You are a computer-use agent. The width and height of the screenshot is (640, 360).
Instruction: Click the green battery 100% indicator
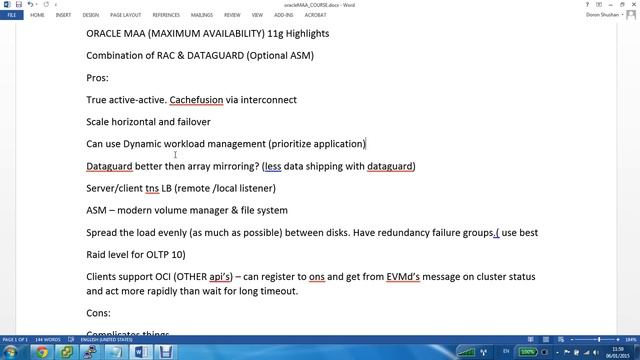(x=528, y=351)
